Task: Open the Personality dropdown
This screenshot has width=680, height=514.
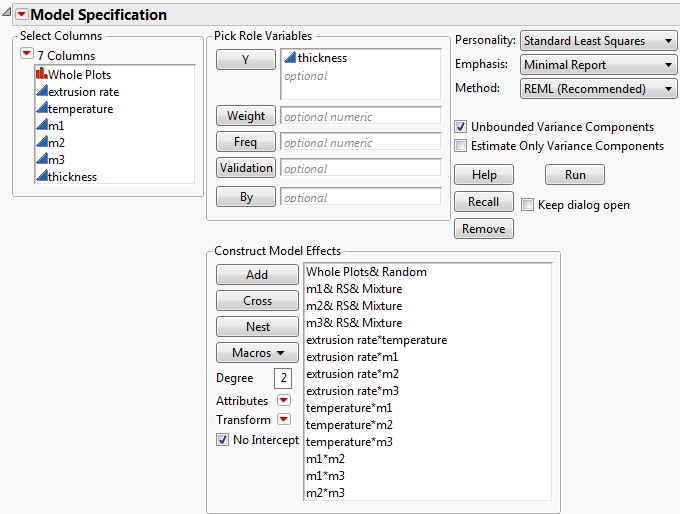Action: coord(598,41)
